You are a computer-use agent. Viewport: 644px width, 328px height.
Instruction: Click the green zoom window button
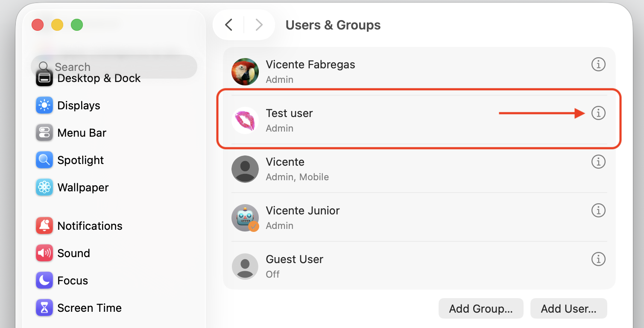coord(77,25)
